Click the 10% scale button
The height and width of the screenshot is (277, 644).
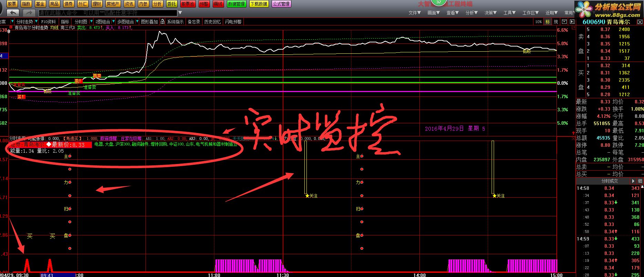(538, 22)
